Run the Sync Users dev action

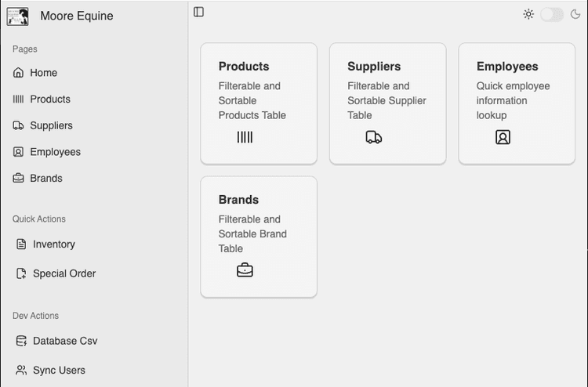click(59, 370)
